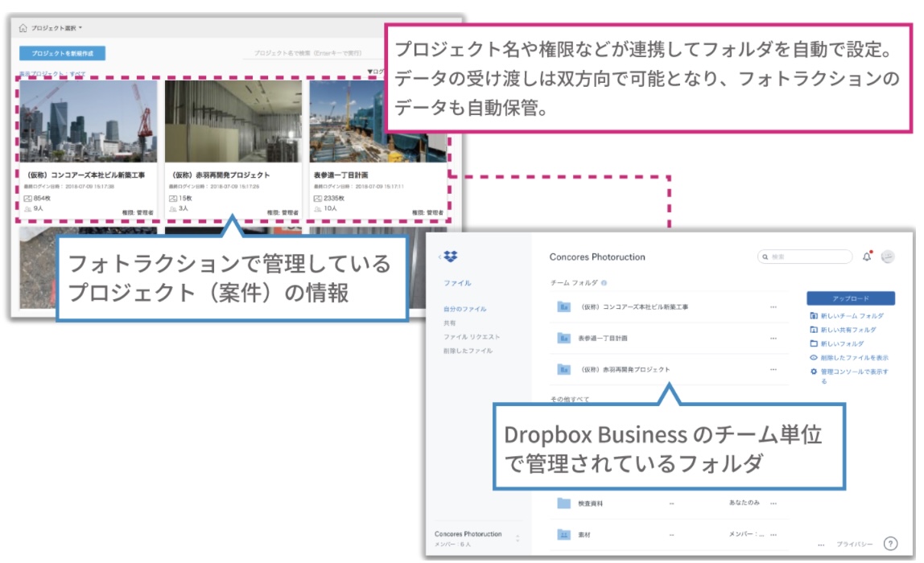Open more options for 赤羽再開発プロジェクト folder
Viewport: 924px width, 563px height.
coord(773,369)
